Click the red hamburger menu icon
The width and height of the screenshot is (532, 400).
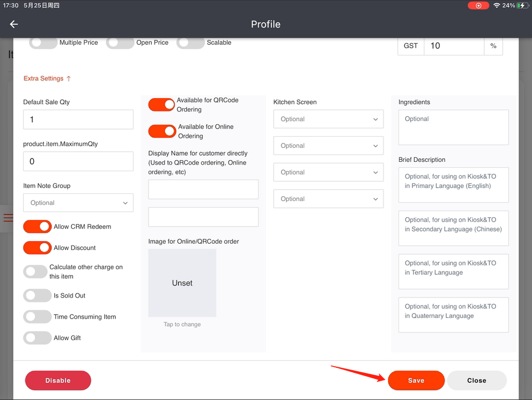8,218
